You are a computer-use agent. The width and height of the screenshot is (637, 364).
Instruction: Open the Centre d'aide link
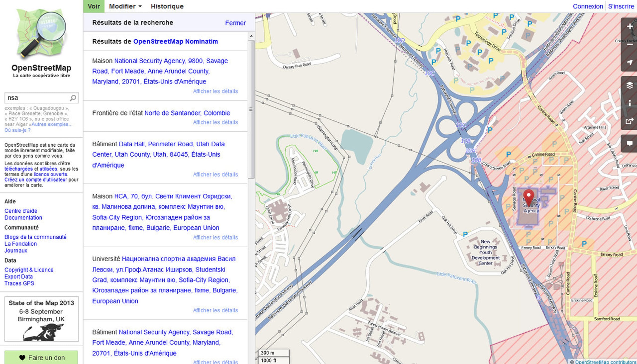click(x=21, y=211)
